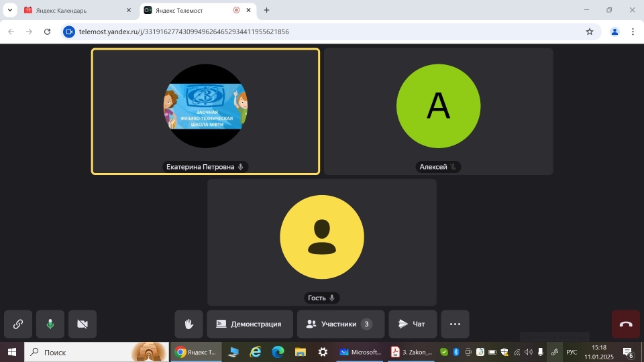Open the Чат panel
Image resolution: width=644 pixels, height=362 pixels.
(x=412, y=324)
